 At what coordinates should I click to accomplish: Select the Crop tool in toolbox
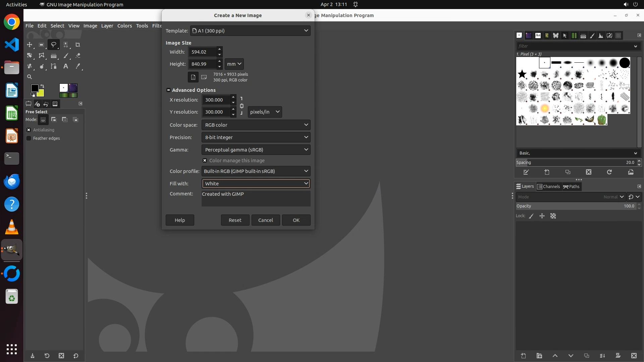click(x=77, y=45)
